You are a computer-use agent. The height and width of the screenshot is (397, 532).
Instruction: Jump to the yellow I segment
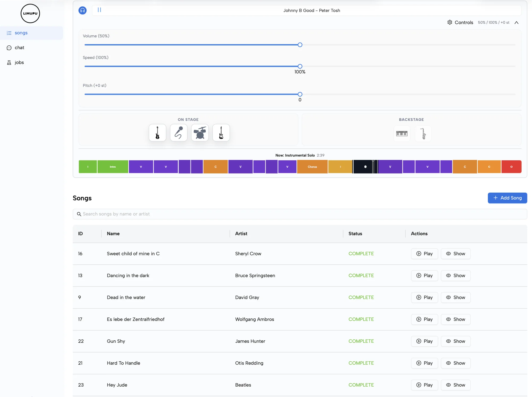pyautogui.click(x=340, y=167)
